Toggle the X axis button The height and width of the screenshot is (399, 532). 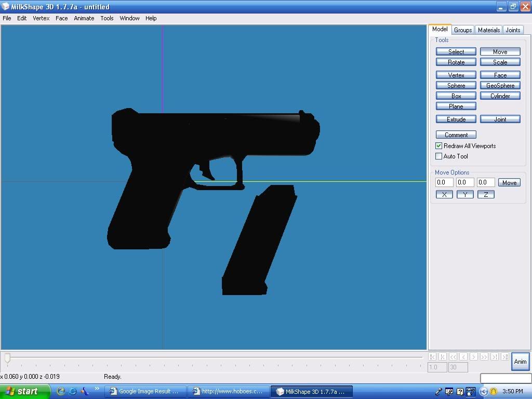click(x=444, y=194)
